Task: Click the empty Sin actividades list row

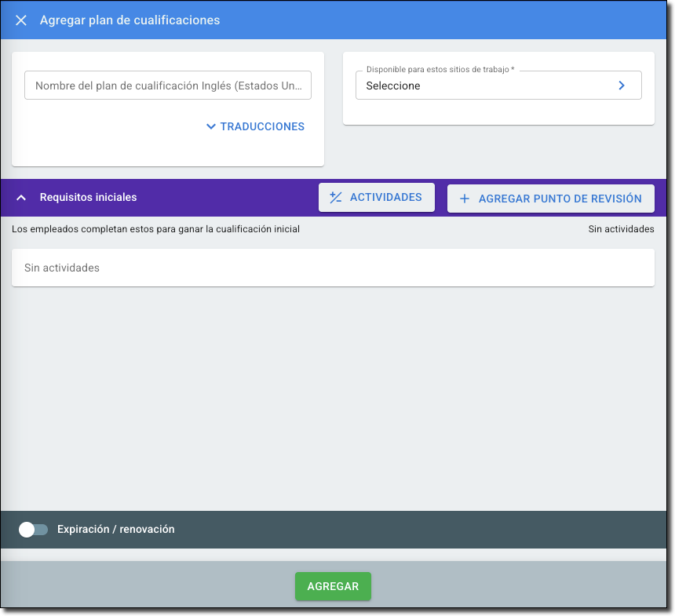Action: coord(333,268)
